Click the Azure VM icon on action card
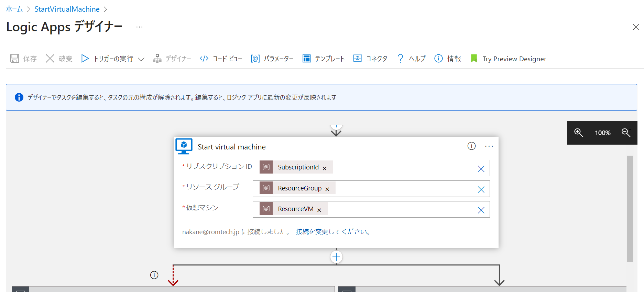This screenshot has height=292, width=644. [x=184, y=146]
